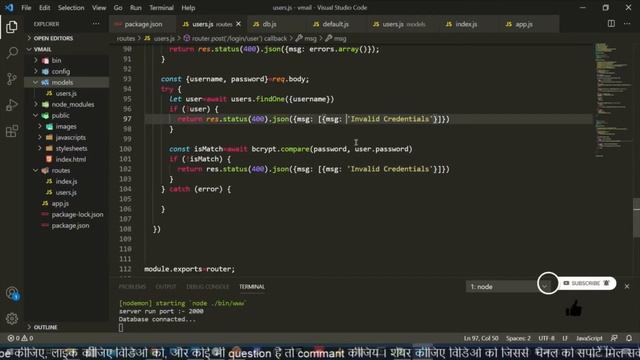
Task: Open the Selection menu
Action: point(71,8)
